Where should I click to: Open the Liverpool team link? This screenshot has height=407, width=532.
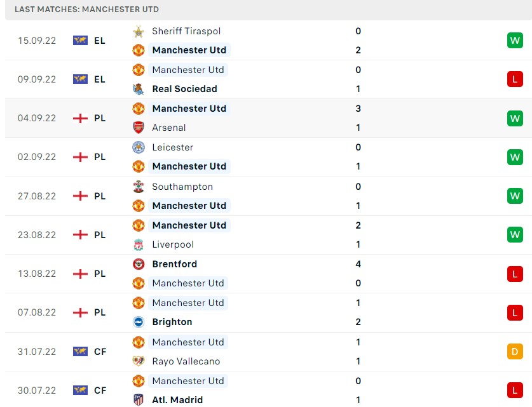pos(173,244)
